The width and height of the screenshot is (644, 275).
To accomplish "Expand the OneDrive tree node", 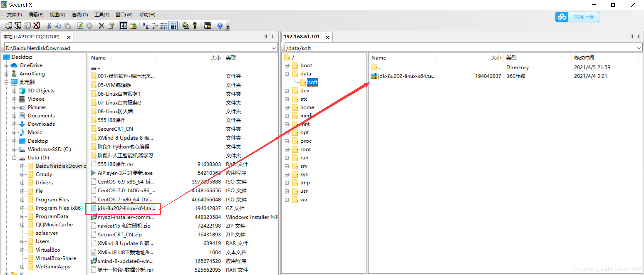I will coord(6,65).
